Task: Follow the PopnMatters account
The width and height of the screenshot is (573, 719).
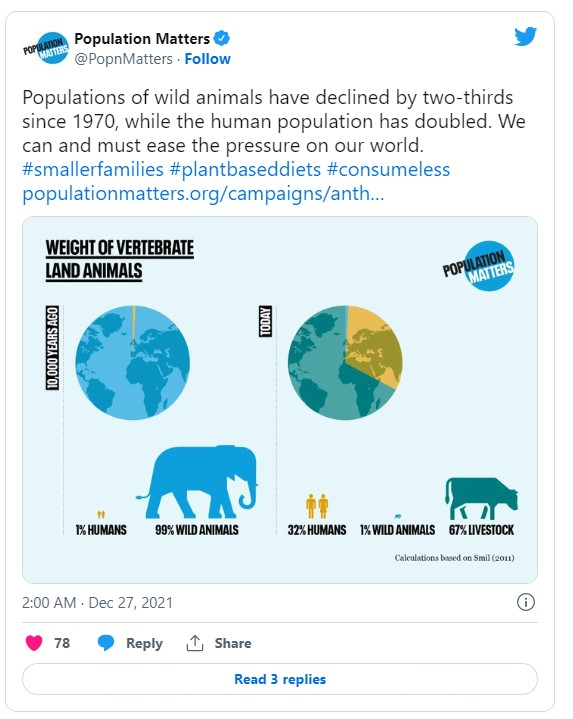Action: coord(207,59)
